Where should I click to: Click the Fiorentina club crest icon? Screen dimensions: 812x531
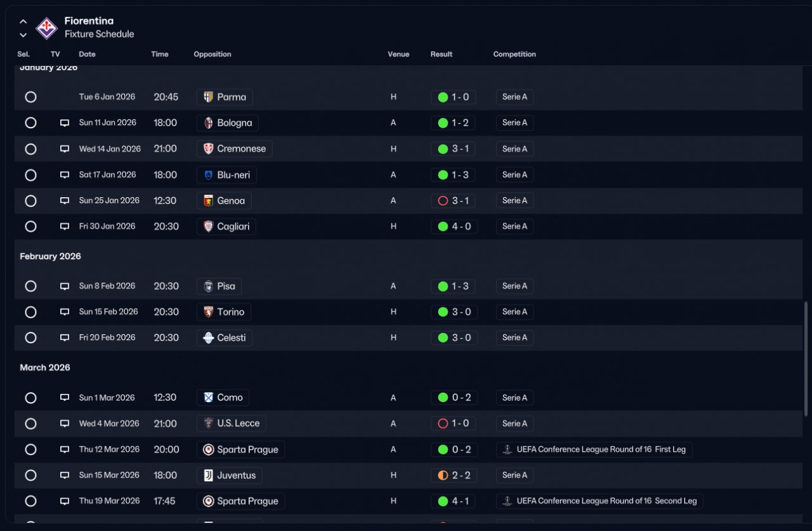(46, 28)
